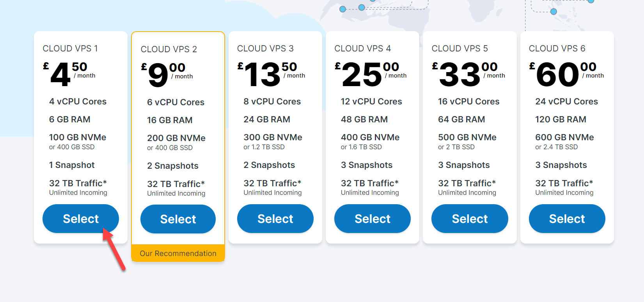Click the CLOUD VPS 3 plan title
The image size is (644, 302).
[265, 48]
